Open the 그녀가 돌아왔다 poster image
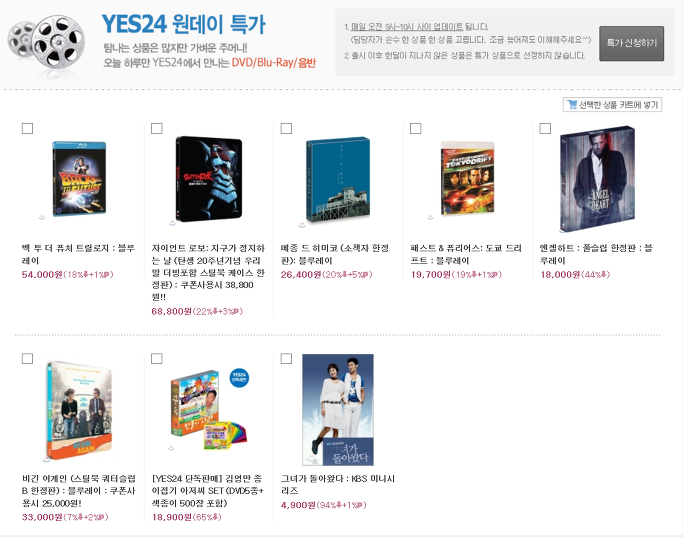The width and height of the screenshot is (683, 537). pos(338,409)
